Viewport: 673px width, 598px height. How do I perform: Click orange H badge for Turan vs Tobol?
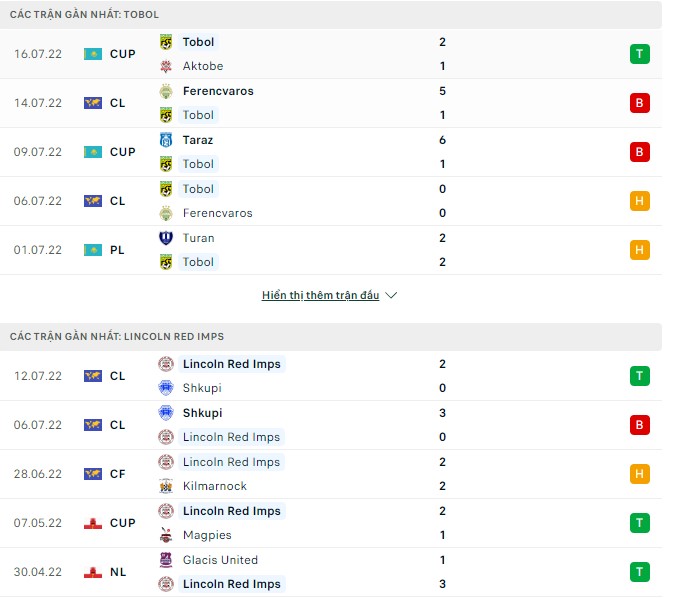(640, 250)
